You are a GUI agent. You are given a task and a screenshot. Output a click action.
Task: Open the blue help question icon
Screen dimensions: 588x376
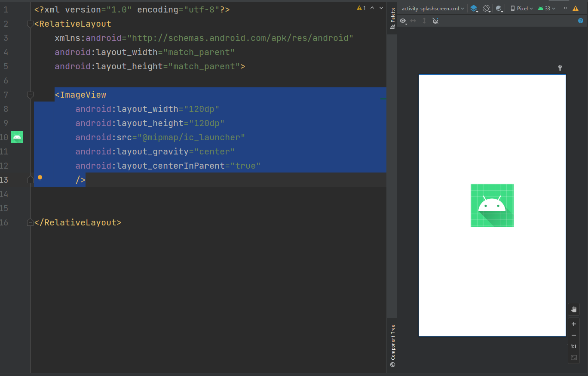point(581,21)
